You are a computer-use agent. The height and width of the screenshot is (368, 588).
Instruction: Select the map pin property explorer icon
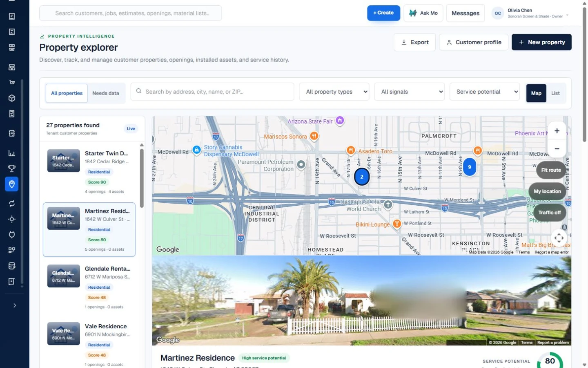click(12, 184)
